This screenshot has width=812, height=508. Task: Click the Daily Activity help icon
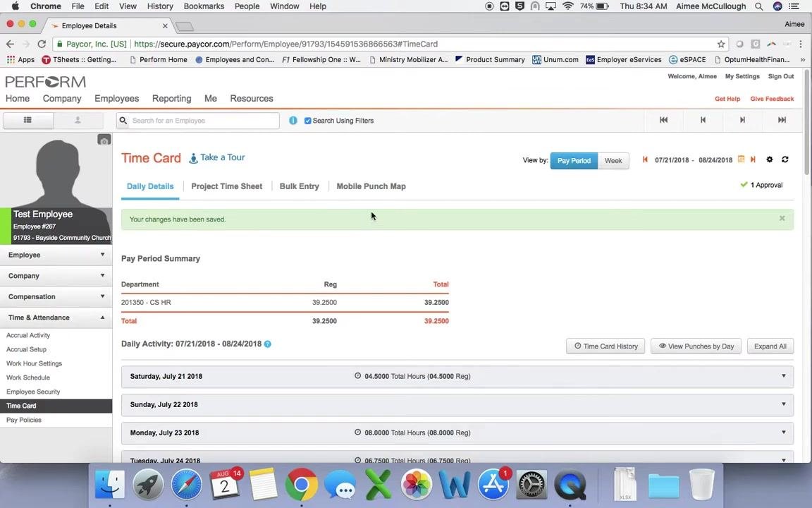pos(268,344)
